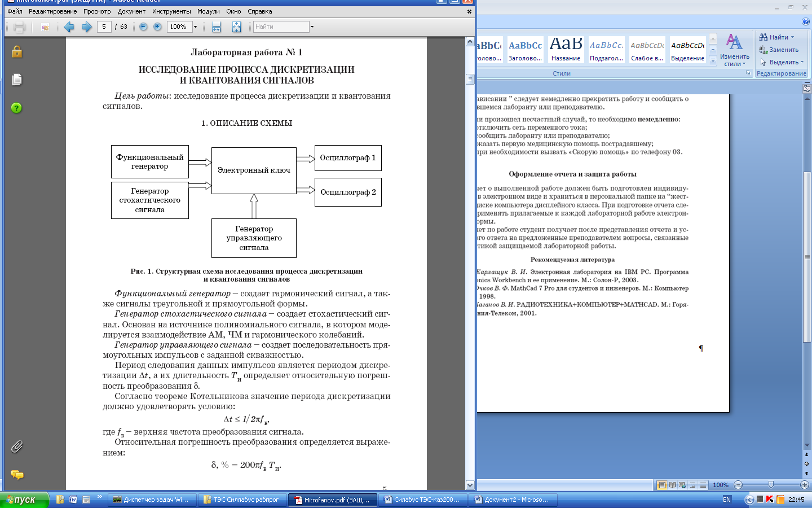Switch Word to Full Screen Reading view

click(672, 485)
